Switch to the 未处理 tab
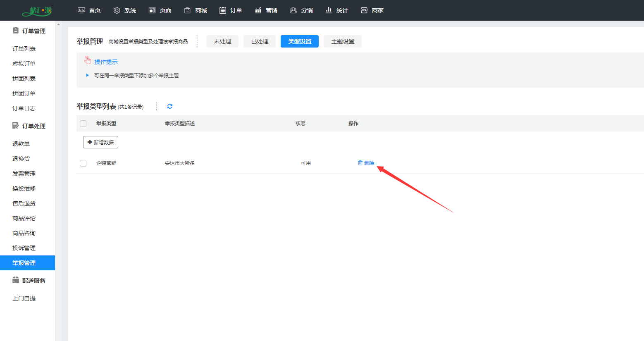 [x=222, y=41]
